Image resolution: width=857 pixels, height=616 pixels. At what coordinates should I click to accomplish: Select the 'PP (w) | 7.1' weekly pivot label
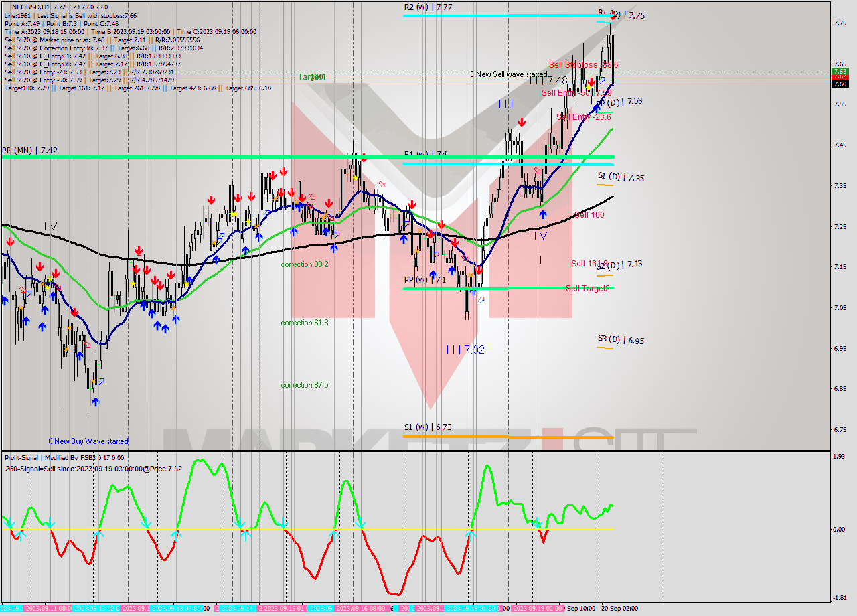pos(425,279)
